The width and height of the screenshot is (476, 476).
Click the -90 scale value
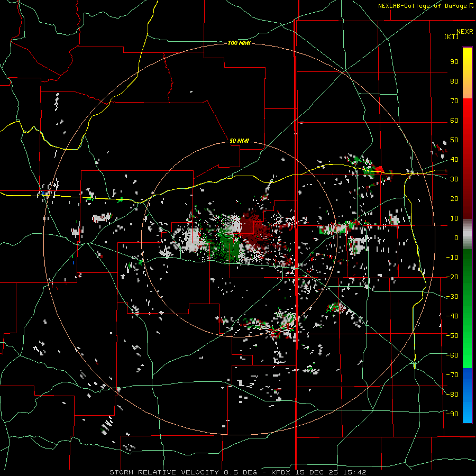[452, 414]
